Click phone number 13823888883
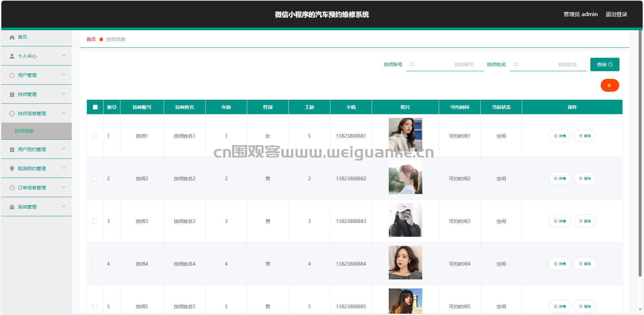Screen dimensions: 644x315 (351, 221)
